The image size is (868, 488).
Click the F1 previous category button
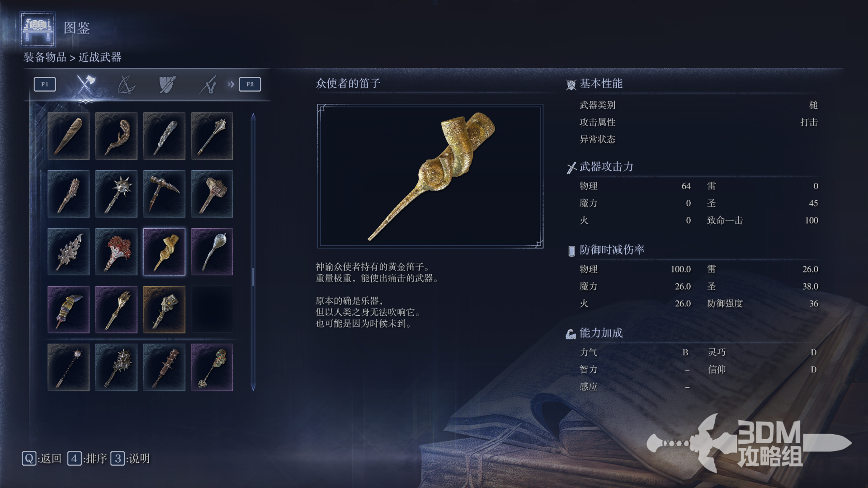click(x=45, y=84)
